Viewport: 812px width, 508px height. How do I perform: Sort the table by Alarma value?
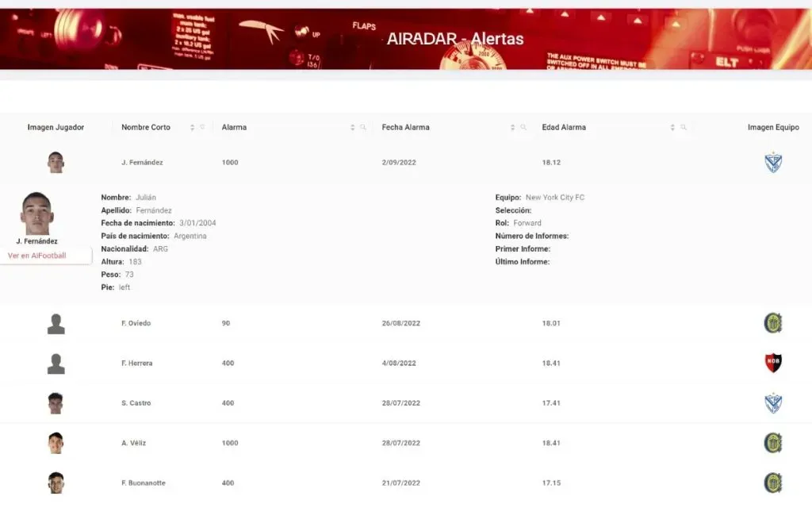pyautogui.click(x=354, y=127)
